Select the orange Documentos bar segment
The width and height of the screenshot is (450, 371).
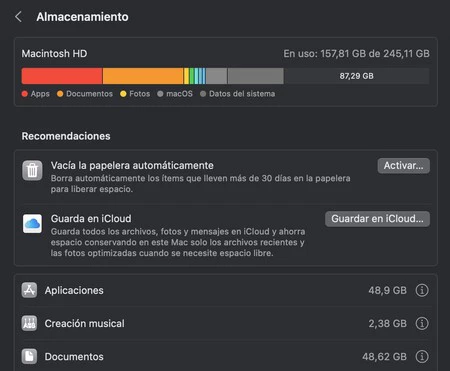143,76
